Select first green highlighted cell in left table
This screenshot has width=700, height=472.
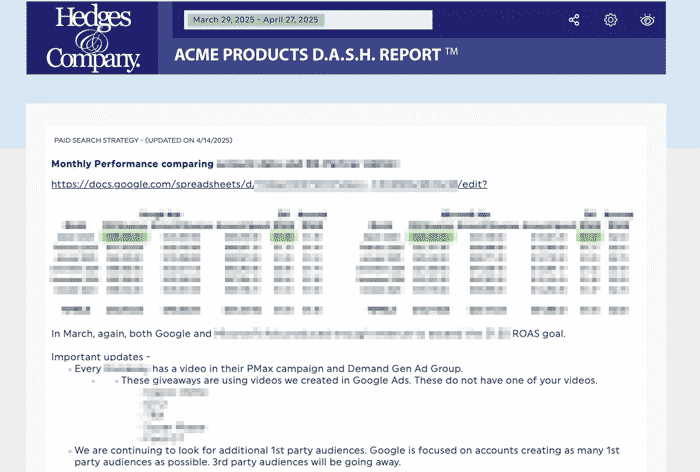124,238
